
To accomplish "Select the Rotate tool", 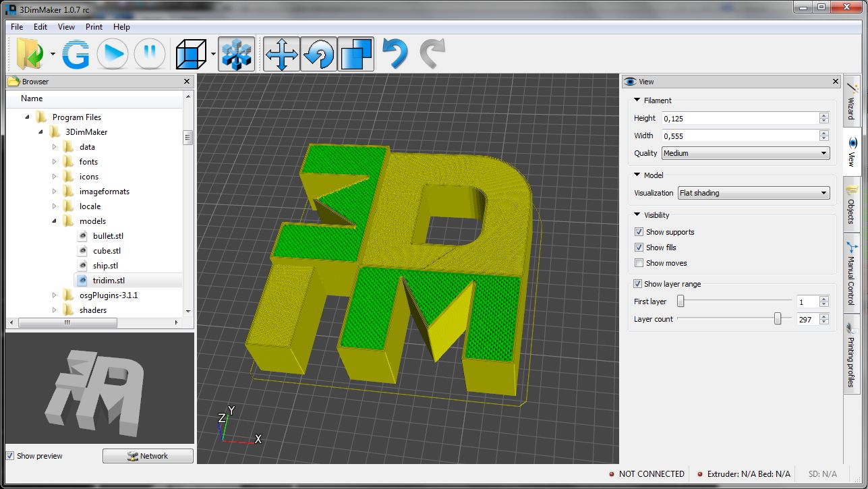I will pyautogui.click(x=318, y=54).
